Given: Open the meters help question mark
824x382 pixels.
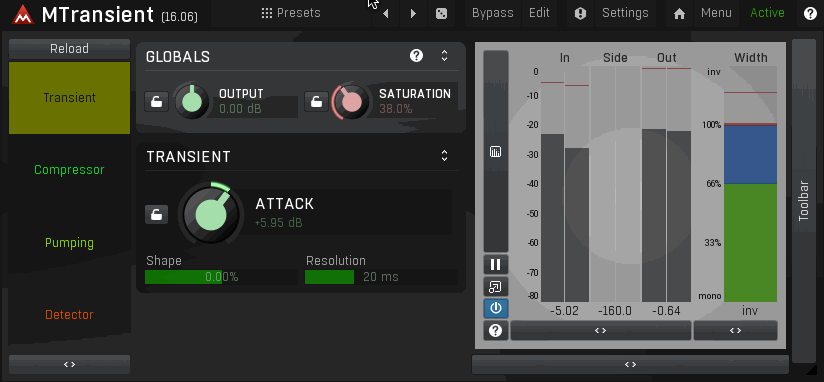Looking at the screenshot, I should click(x=496, y=331).
